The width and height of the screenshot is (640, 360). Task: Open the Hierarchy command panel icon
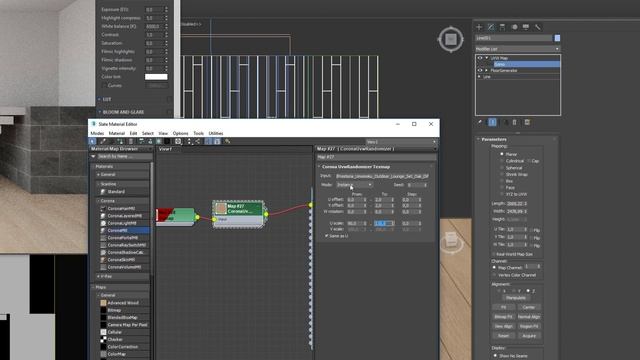pos(502,27)
